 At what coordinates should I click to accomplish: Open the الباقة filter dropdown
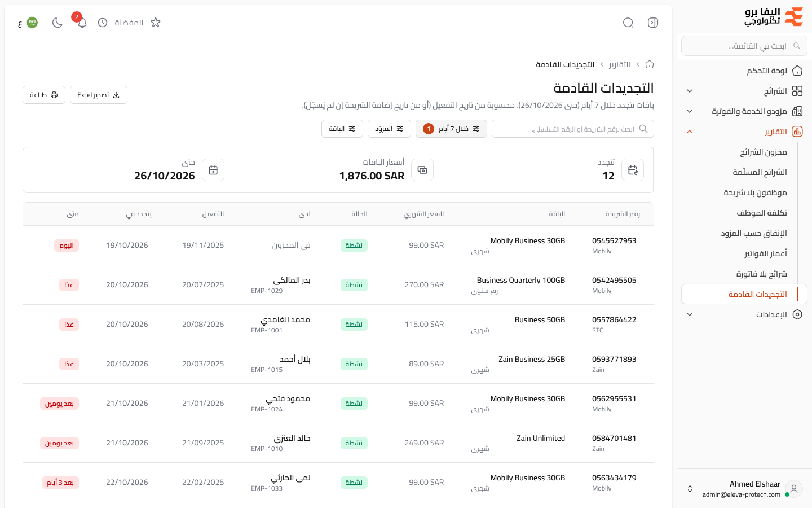pyautogui.click(x=342, y=129)
